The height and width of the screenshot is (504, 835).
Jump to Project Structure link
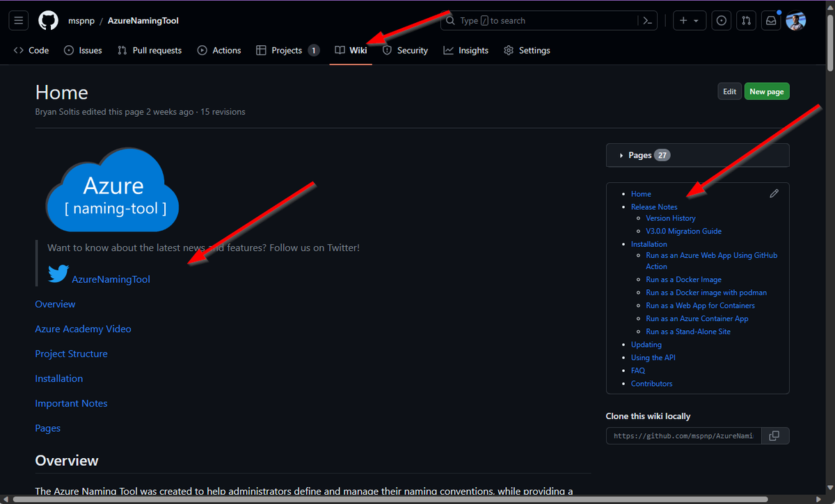click(x=72, y=354)
